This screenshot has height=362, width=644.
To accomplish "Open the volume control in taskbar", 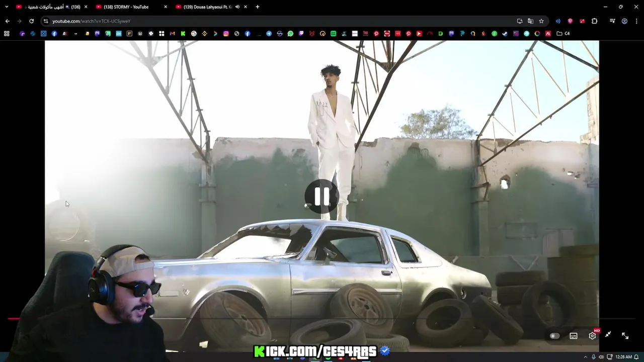I will [602, 357].
